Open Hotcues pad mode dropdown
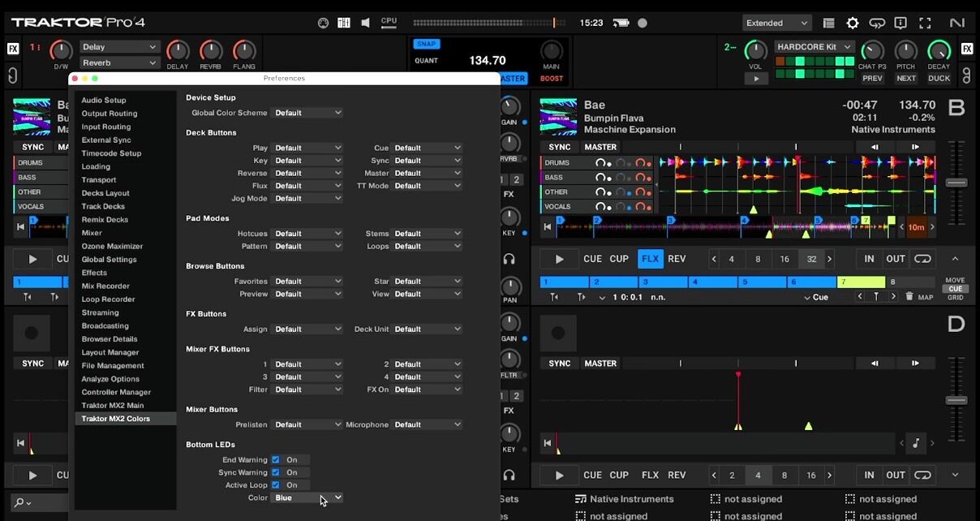The image size is (980, 521). 307,234
